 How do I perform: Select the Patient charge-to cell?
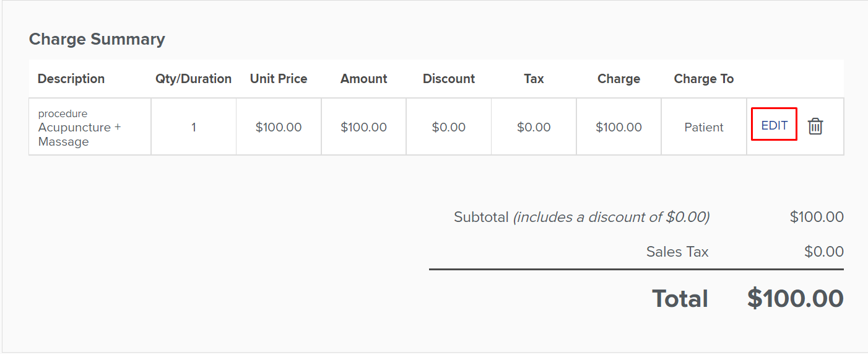click(704, 127)
